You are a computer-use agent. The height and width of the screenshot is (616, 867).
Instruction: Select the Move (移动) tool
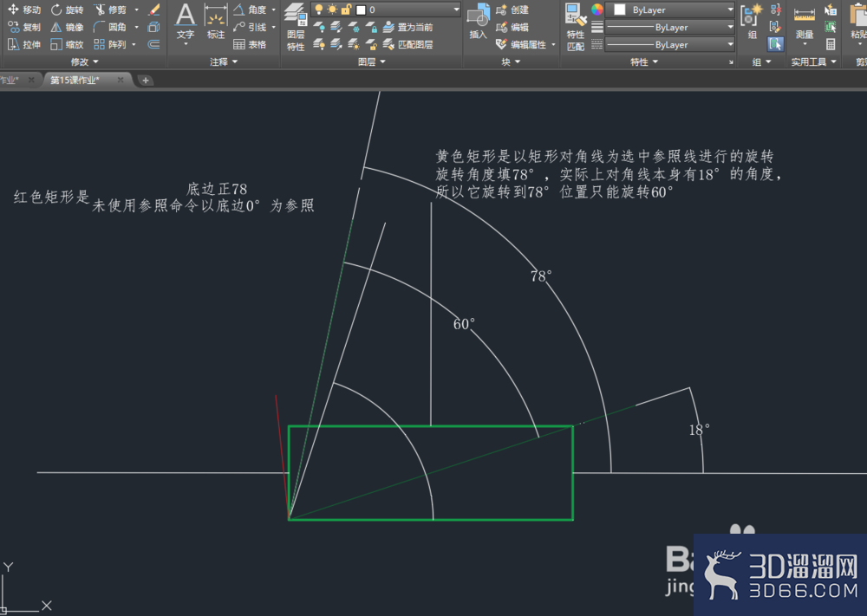[24, 10]
